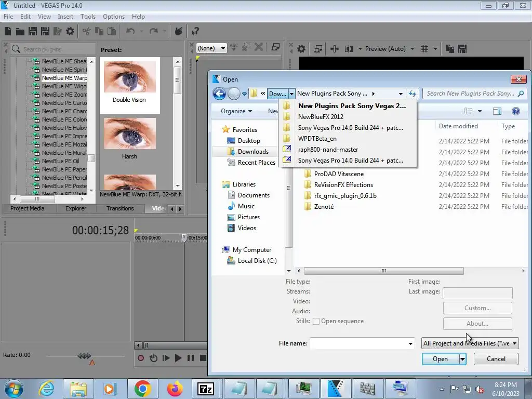The image size is (532, 399).
Task: Click the What's This help cursor icon
Action: [x=195, y=32]
